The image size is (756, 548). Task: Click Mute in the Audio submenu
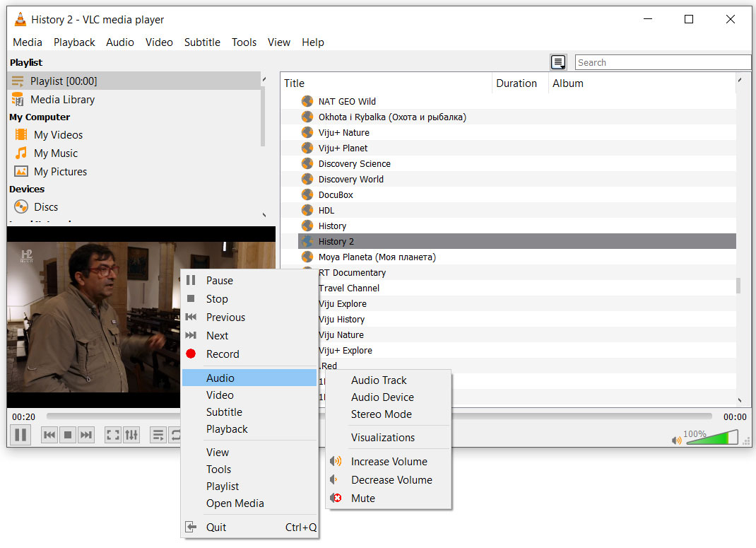[x=389, y=499]
